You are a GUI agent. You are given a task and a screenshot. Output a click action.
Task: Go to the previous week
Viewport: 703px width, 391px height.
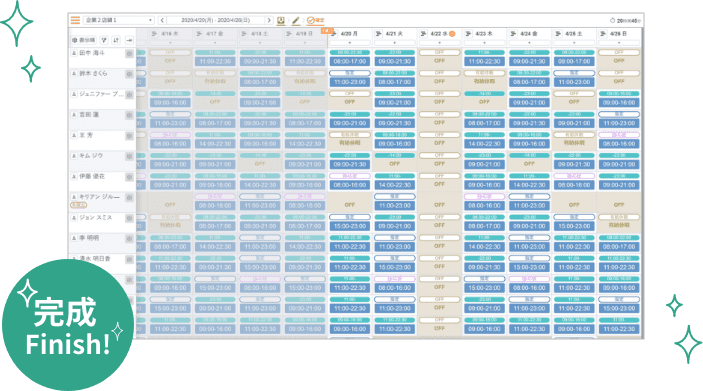coord(162,20)
